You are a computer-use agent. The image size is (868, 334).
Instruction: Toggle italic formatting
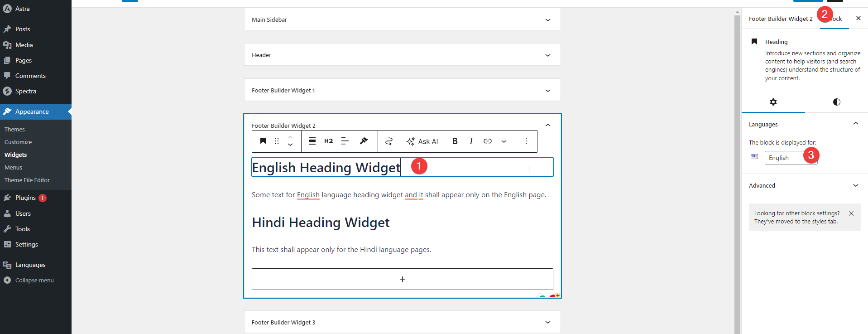point(471,141)
